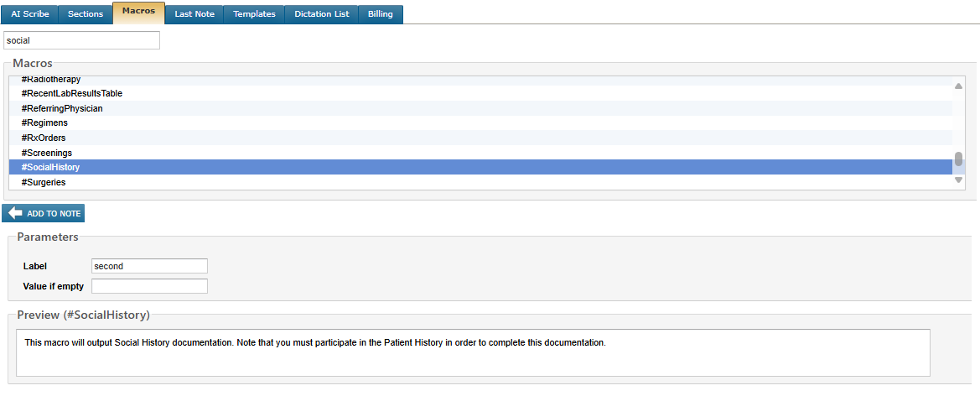Click the Value if empty field
This screenshot has height=396, width=980.
(x=149, y=286)
